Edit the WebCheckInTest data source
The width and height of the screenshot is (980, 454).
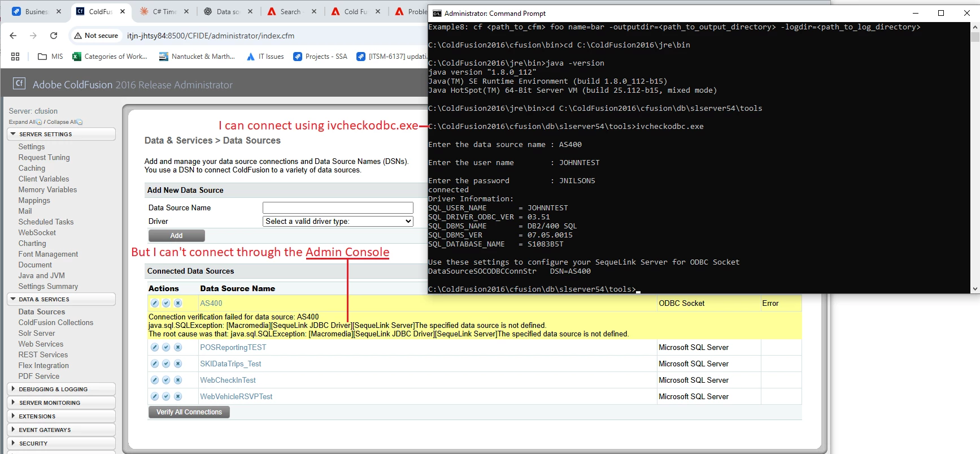[x=155, y=380]
